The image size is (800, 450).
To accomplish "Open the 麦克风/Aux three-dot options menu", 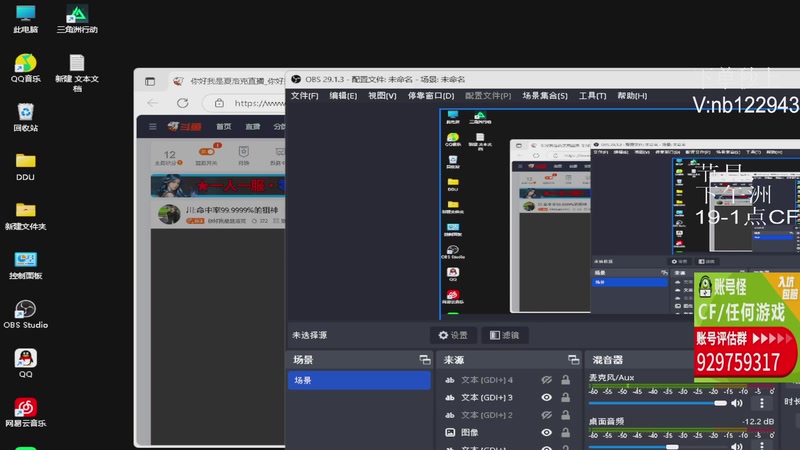I will [762, 403].
